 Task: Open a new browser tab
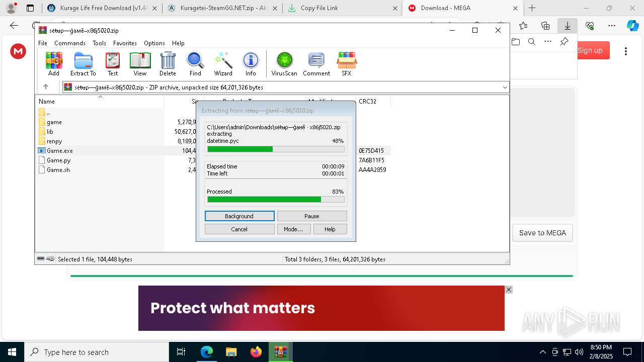coord(532,8)
